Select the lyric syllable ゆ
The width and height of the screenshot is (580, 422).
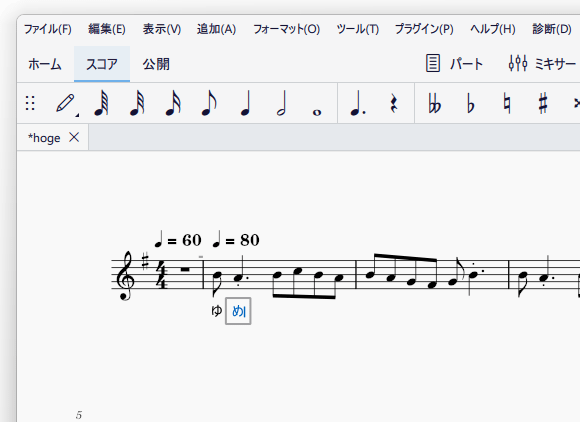point(216,311)
